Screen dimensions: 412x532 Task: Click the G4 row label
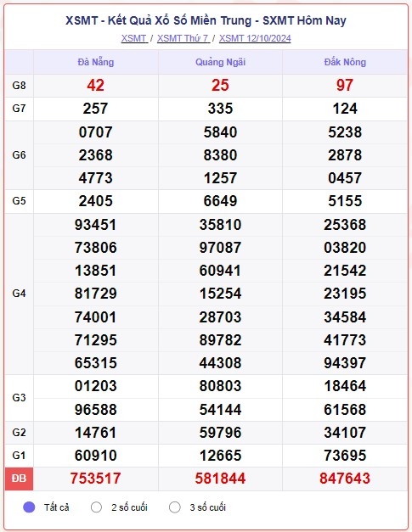pyautogui.click(x=19, y=294)
